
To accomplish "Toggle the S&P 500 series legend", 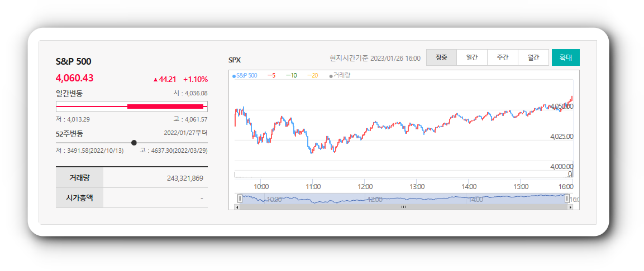I will coord(245,75).
